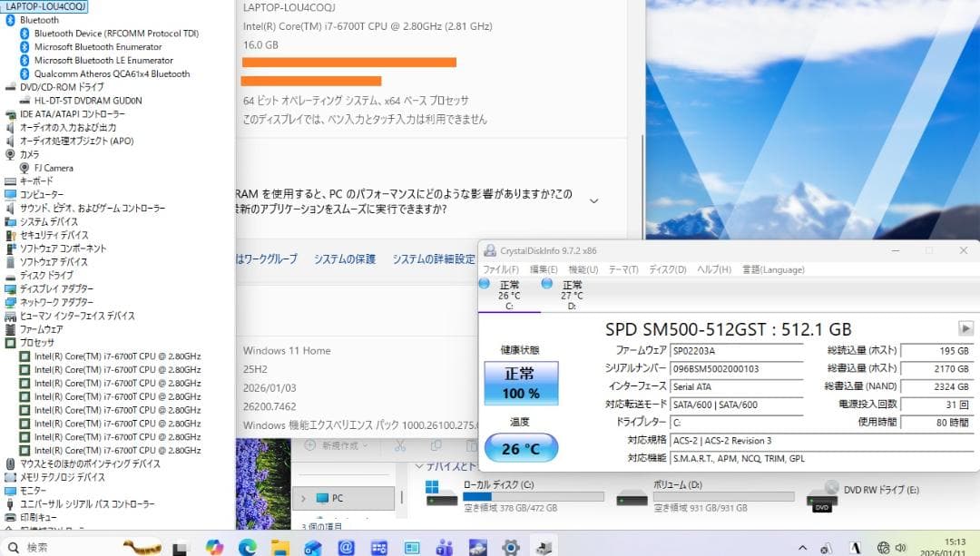Viewport: 980px width, 556px height.
Task: Click drive C: blue health status orb in CrystalDiskInfo
Action: [x=486, y=283]
